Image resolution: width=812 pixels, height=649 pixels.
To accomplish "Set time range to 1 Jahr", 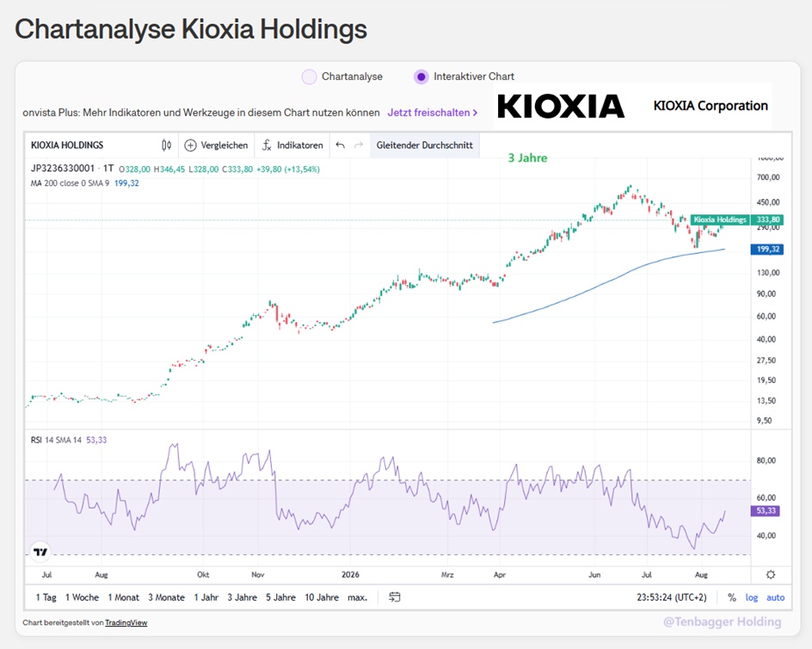I will tap(206, 597).
